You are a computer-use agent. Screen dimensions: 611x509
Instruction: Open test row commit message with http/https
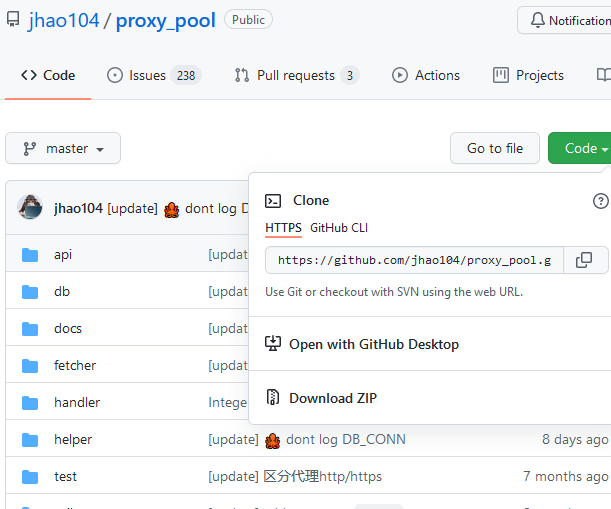[295, 476]
